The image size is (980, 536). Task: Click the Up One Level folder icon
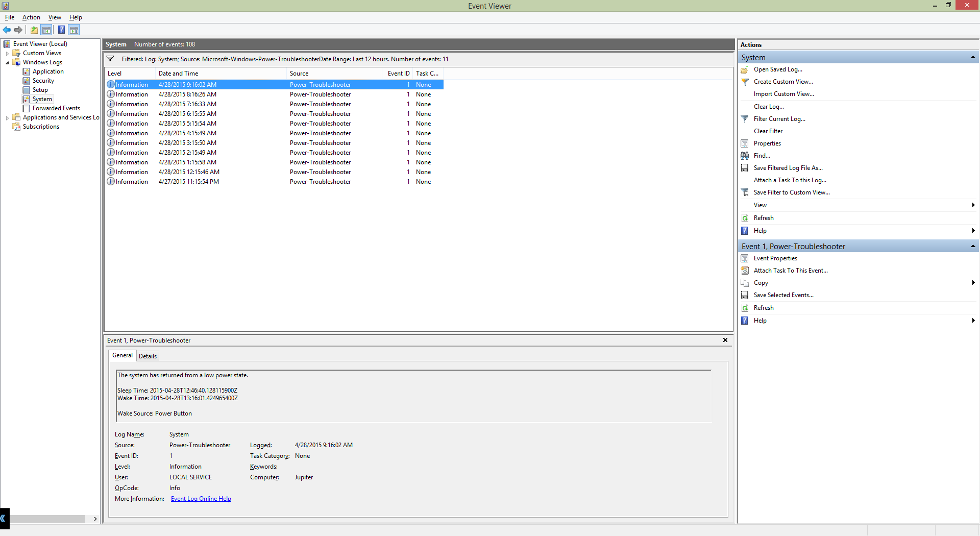click(x=34, y=30)
